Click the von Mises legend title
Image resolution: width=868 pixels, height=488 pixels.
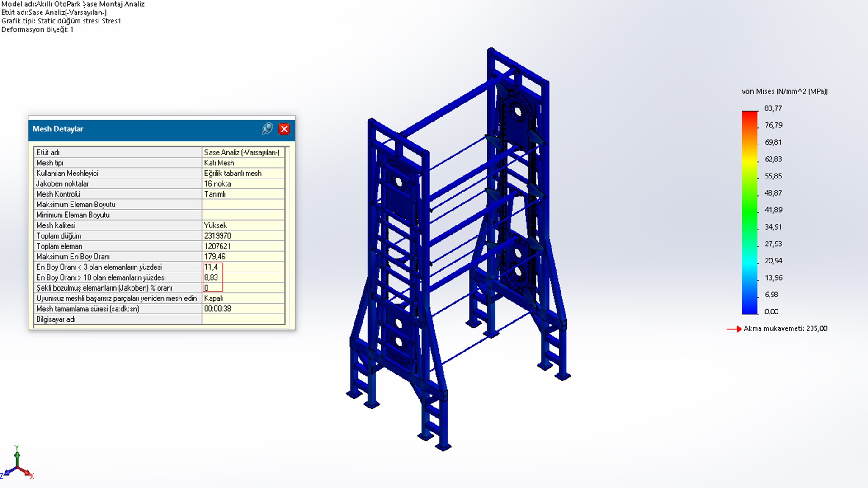coord(784,91)
